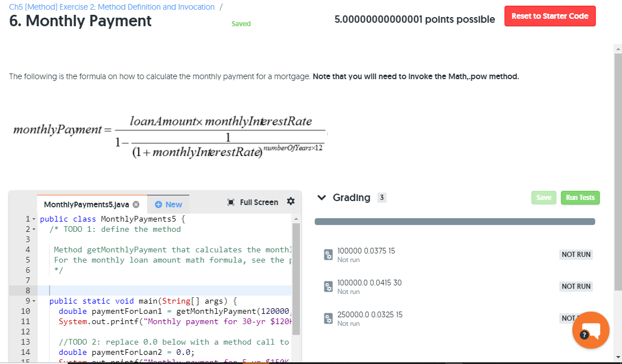622x364 pixels.
Task: Fold the comment block at line 2
Action: (x=34, y=230)
